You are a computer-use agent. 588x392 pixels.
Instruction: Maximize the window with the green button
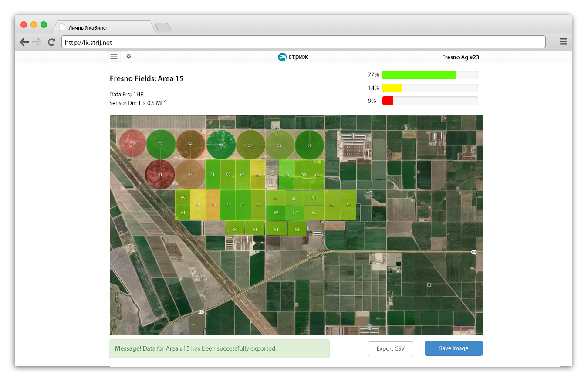(x=44, y=24)
